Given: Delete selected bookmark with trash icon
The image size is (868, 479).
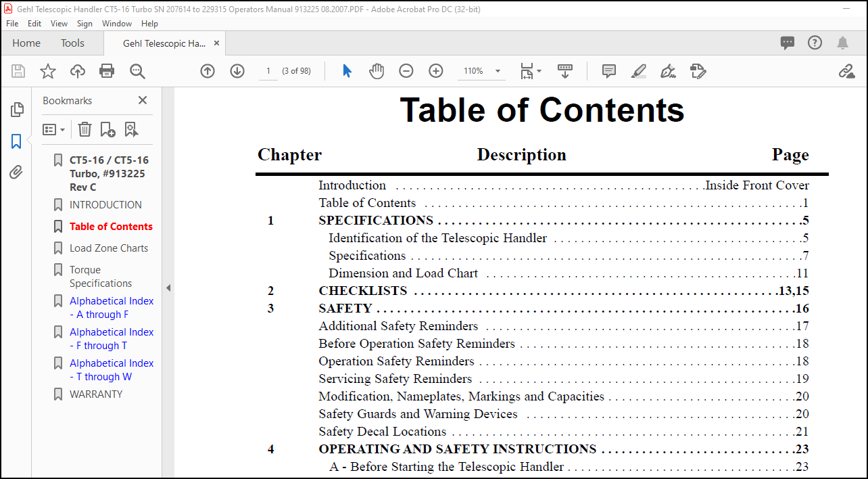Looking at the screenshot, I should click(x=85, y=129).
